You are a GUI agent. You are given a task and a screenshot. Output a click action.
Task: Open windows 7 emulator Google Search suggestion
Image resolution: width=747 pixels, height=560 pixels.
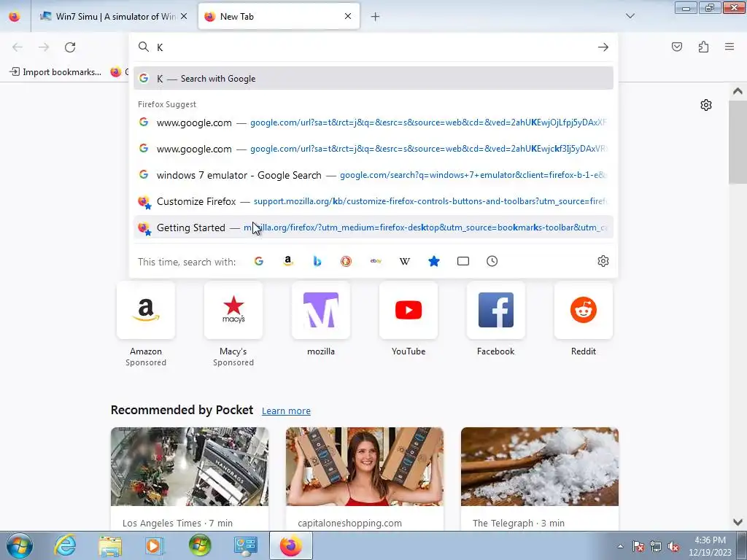373,175
